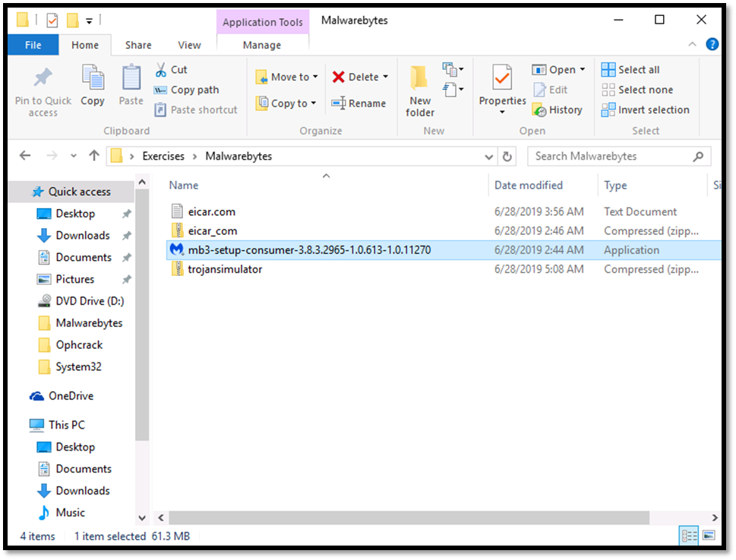Viewport: 736px width, 560px height.
Task: Cut the selected file with scissors icon
Action: (x=172, y=69)
